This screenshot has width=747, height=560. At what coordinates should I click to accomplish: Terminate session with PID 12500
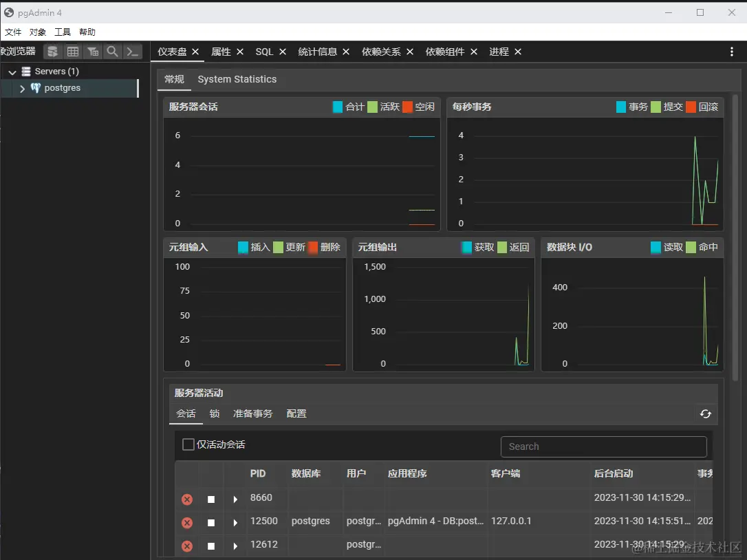187,522
